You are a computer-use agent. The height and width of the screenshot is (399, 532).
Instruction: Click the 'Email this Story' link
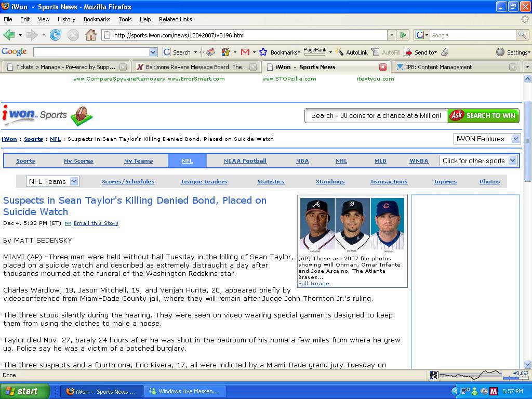coord(96,223)
